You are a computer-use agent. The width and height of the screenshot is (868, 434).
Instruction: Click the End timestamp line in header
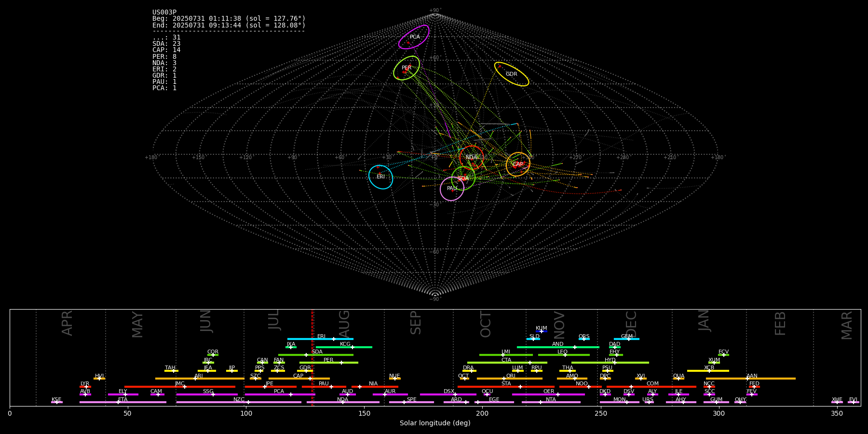pyautogui.click(x=229, y=25)
